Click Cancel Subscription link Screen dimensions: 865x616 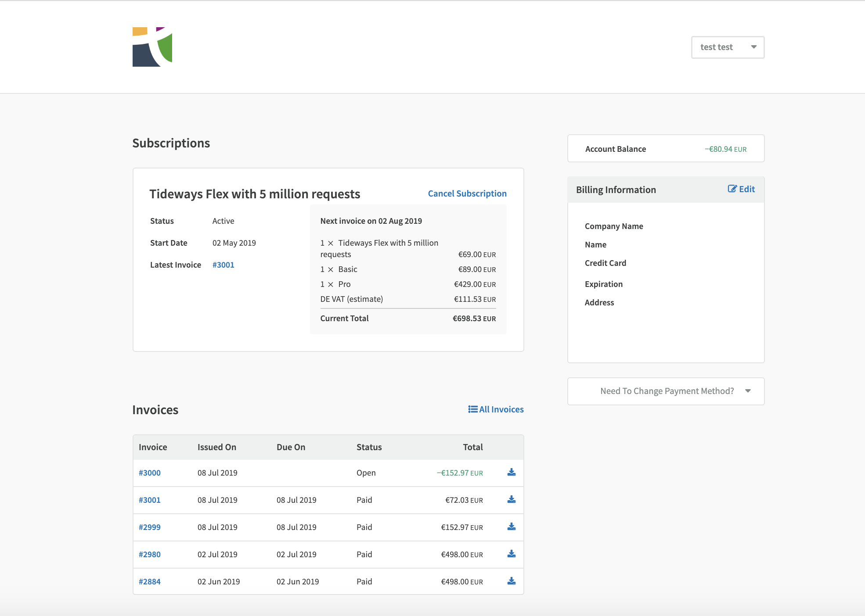tap(467, 193)
